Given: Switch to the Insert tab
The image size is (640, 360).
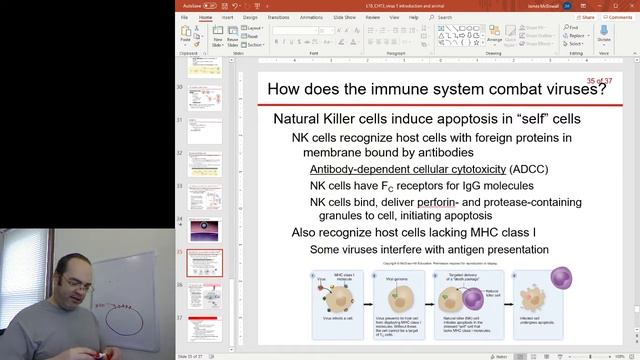Looking at the screenshot, I should (x=227, y=18).
